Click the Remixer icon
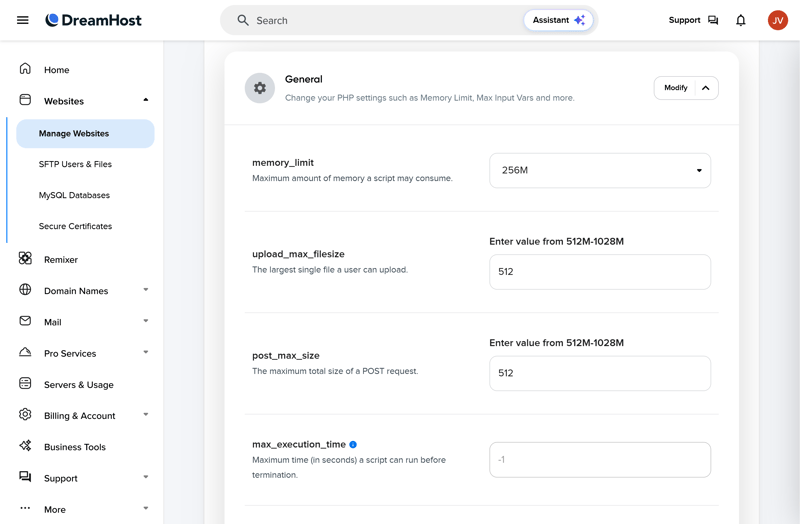This screenshot has height=524, width=800. [x=25, y=258]
